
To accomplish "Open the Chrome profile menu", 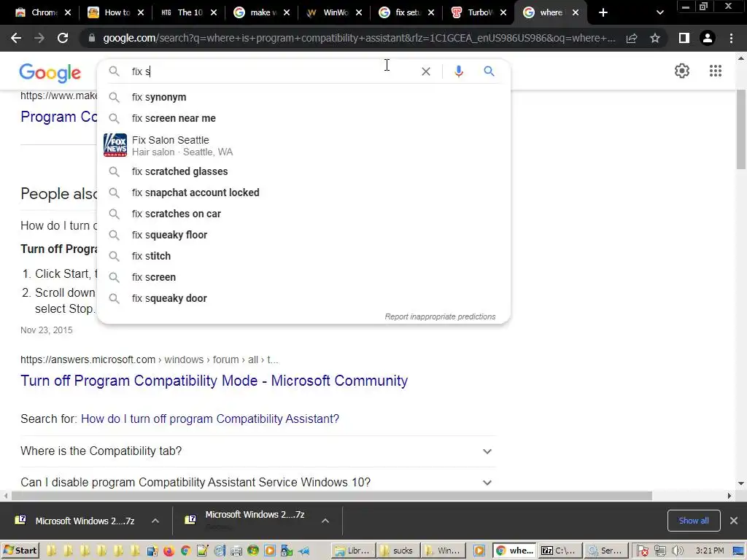I will (708, 38).
